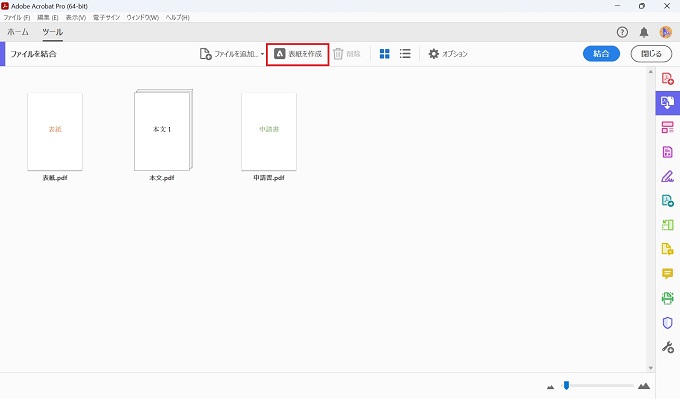Click the blue 結合 button
Screen dimensions: 680x399
coord(601,54)
